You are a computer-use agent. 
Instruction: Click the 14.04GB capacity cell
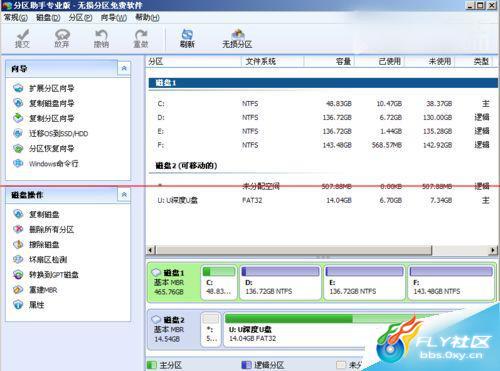(339, 200)
